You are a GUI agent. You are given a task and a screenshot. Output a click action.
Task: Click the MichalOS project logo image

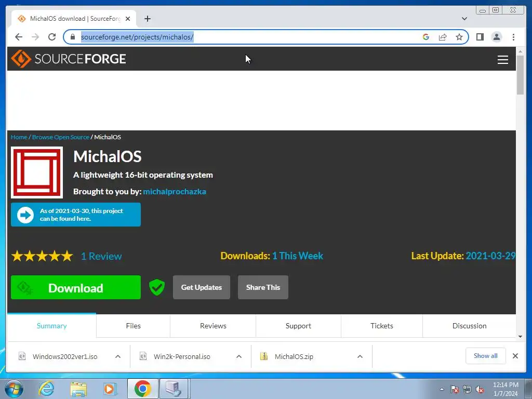[37, 172]
